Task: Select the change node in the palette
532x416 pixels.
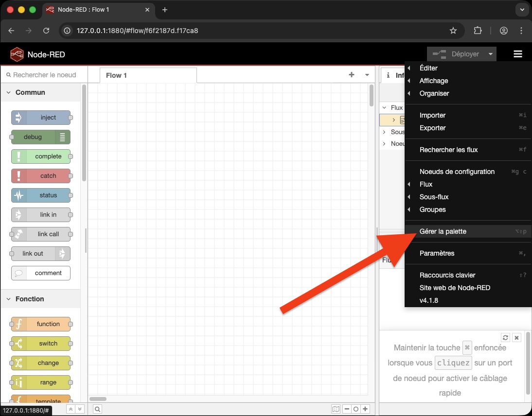Action: (x=41, y=363)
